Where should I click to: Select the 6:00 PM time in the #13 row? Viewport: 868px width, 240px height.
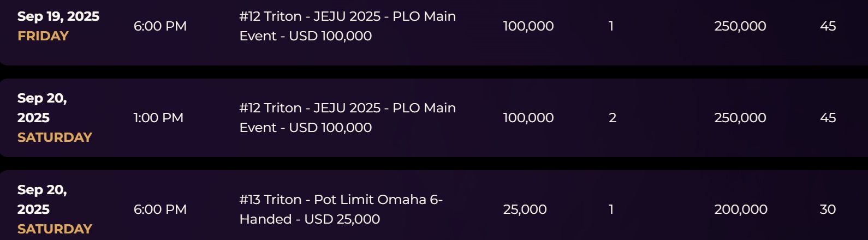tap(160, 209)
